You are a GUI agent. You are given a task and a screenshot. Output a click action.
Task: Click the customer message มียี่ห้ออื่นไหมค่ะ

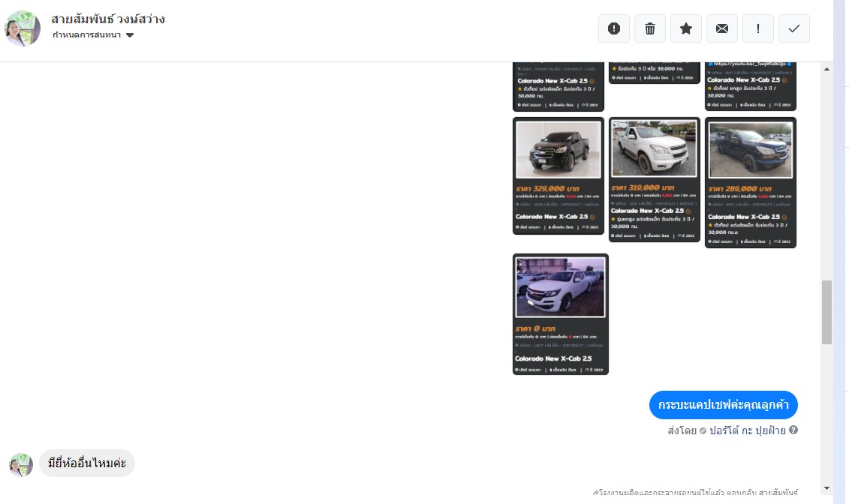click(x=87, y=463)
